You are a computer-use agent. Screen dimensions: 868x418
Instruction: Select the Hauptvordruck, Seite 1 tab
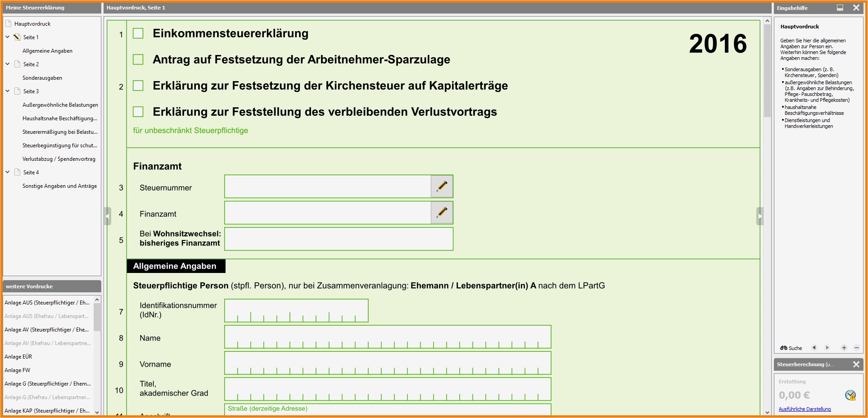[x=135, y=7]
